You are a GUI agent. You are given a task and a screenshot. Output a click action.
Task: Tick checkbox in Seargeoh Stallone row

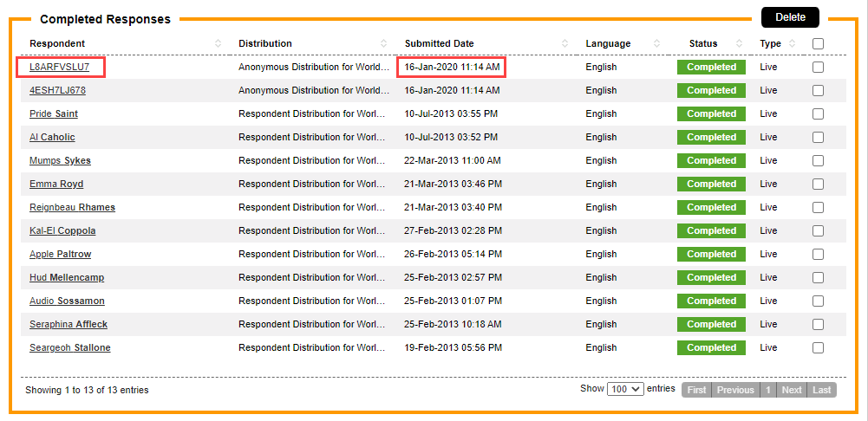(x=818, y=348)
